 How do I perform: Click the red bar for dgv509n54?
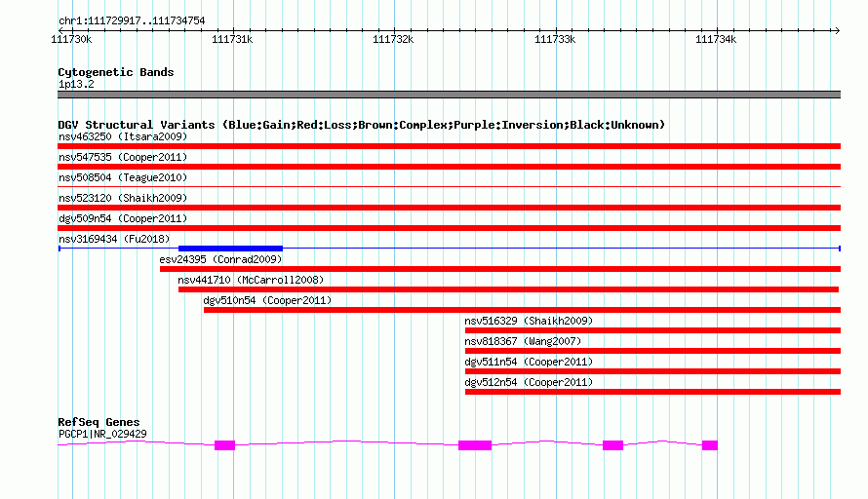click(449, 228)
